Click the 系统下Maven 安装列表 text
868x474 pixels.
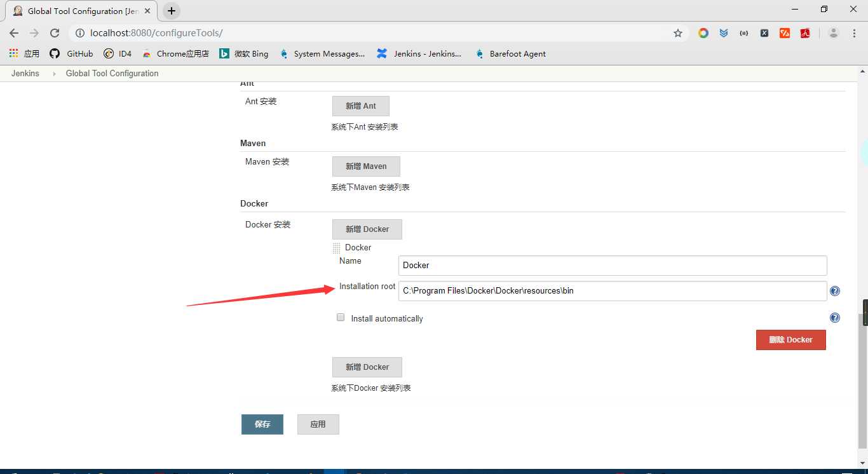point(370,187)
